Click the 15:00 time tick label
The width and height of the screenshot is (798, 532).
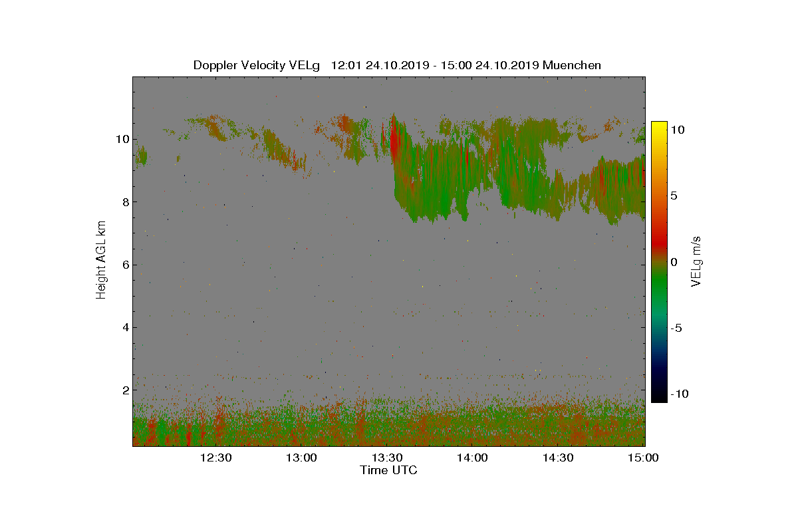coord(644,458)
